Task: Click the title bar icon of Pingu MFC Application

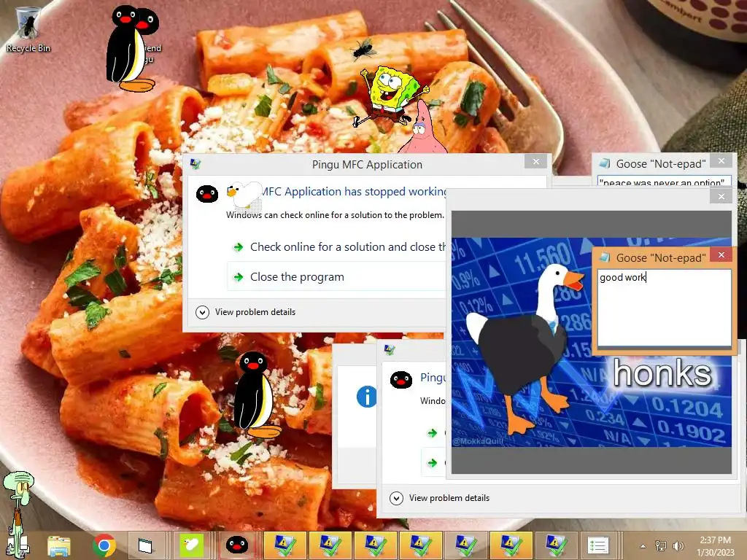Action: (196, 164)
